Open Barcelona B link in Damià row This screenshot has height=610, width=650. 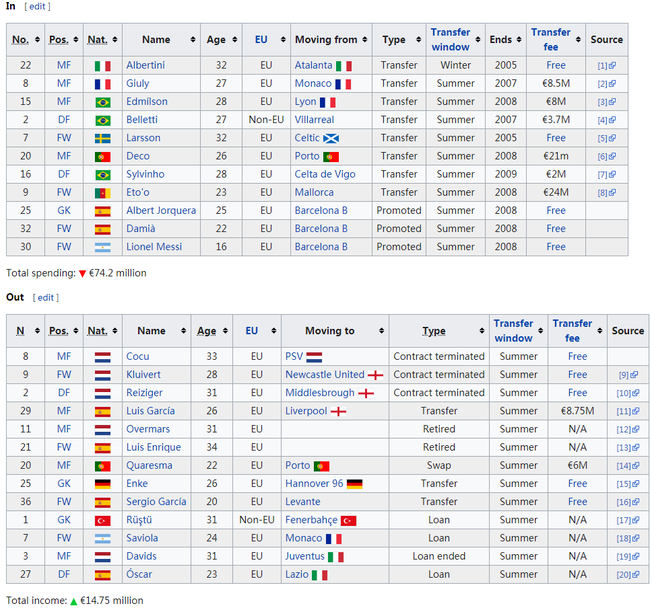[321, 228]
